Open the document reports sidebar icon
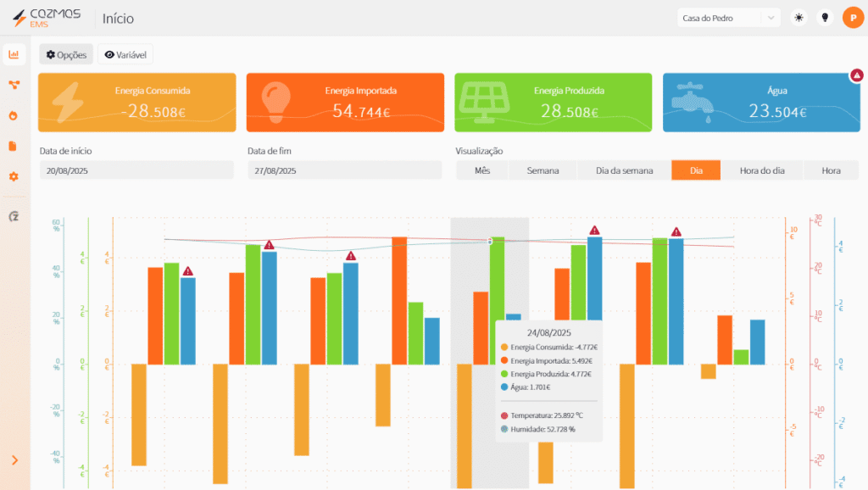The height and width of the screenshot is (490, 868). click(14, 146)
